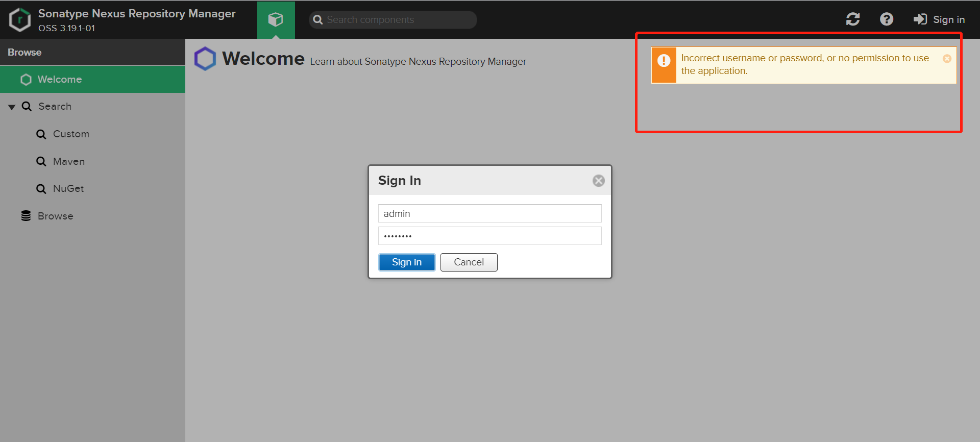Image resolution: width=980 pixels, height=442 pixels.
Task: Click the Welcome page hexagon icon
Action: (205, 59)
